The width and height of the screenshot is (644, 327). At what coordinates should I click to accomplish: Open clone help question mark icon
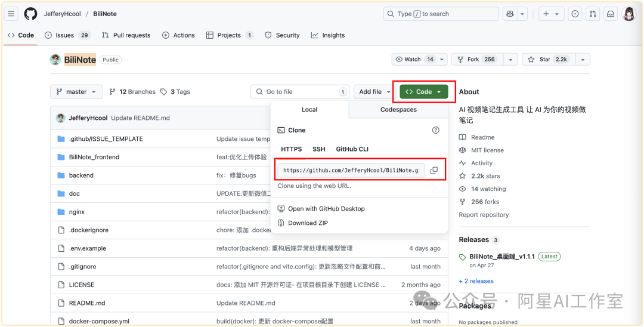[x=436, y=130]
